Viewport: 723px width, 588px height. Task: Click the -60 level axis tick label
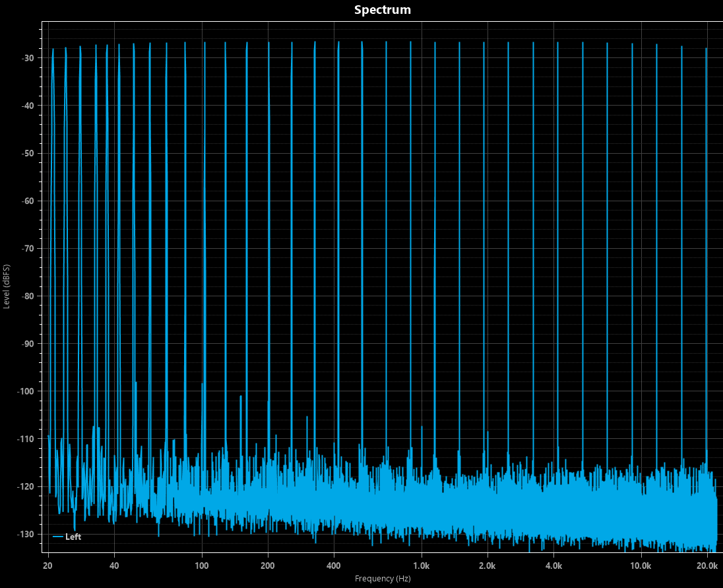28,201
